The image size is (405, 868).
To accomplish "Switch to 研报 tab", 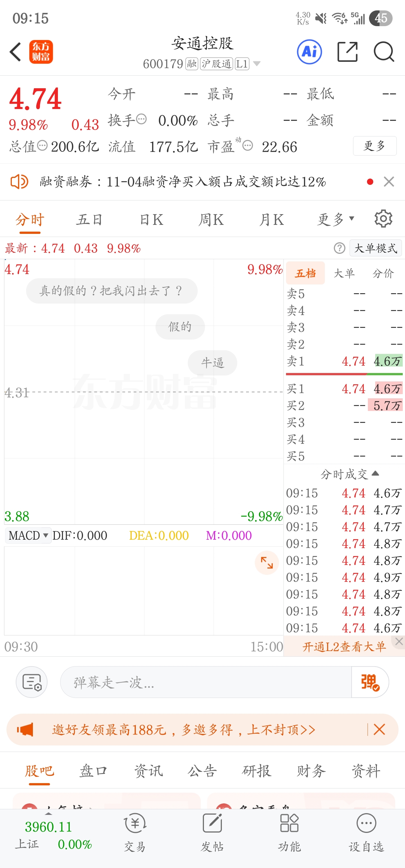I will click(x=257, y=771).
